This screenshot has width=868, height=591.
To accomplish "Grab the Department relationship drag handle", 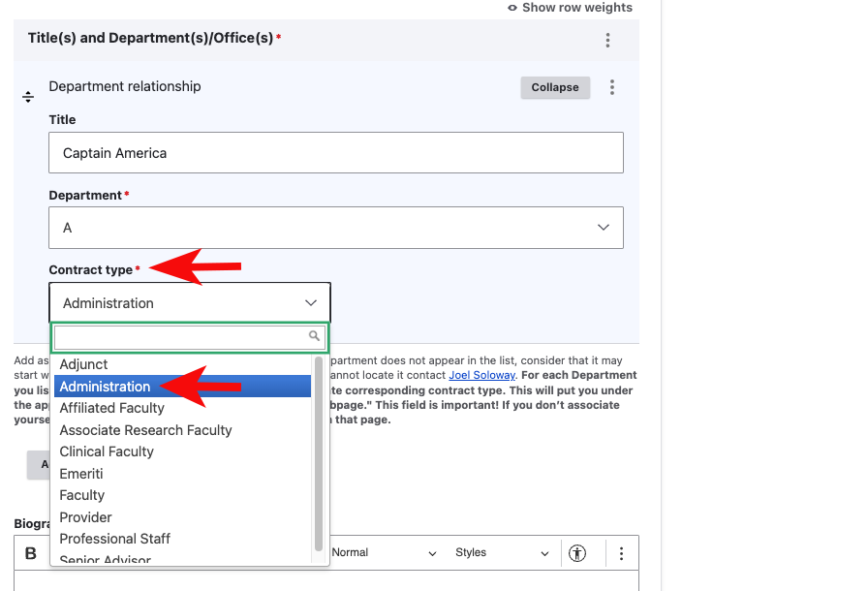I will (28, 97).
